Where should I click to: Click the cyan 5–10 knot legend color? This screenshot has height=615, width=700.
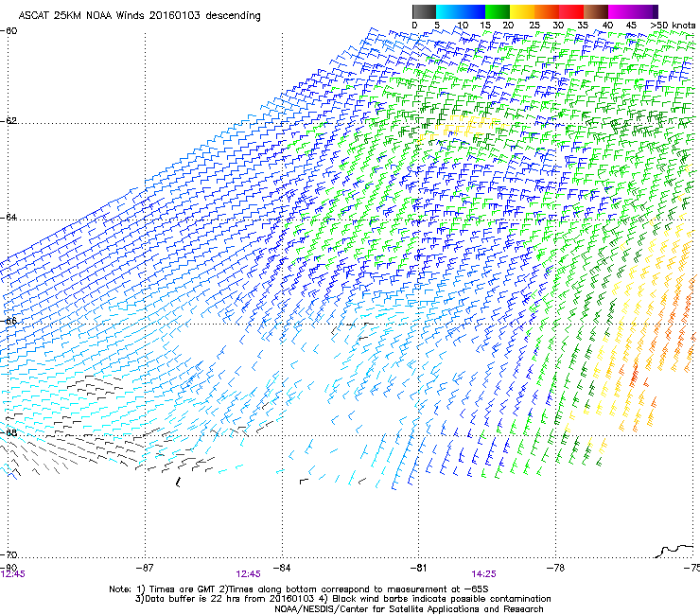tap(448, 11)
